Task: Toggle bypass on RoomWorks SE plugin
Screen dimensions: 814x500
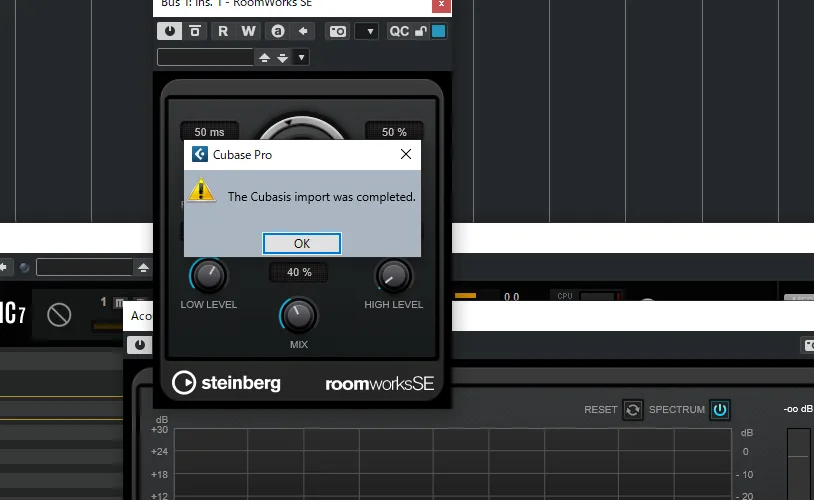Action: point(195,31)
